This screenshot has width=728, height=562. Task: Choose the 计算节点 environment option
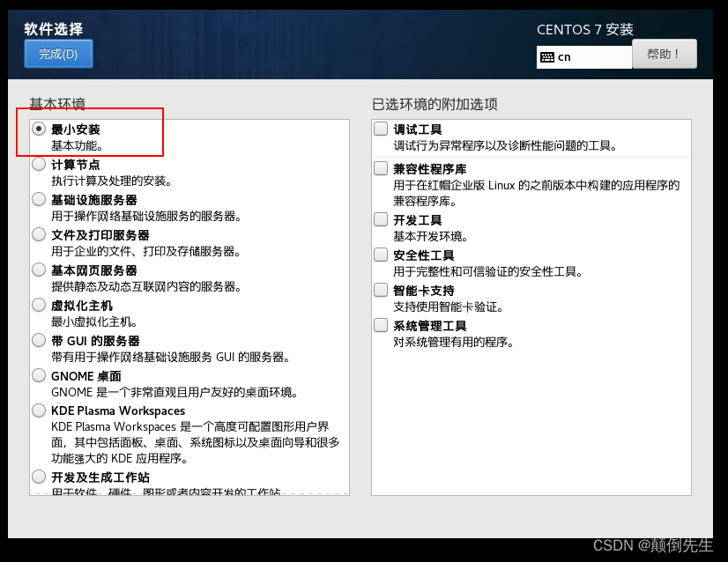click(39, 164)
